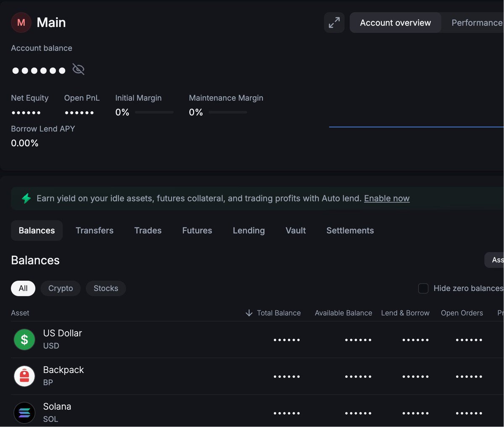This screenshot has width=504, height=427.
Task: Select the Balances tab
Action: coord(37,230)
